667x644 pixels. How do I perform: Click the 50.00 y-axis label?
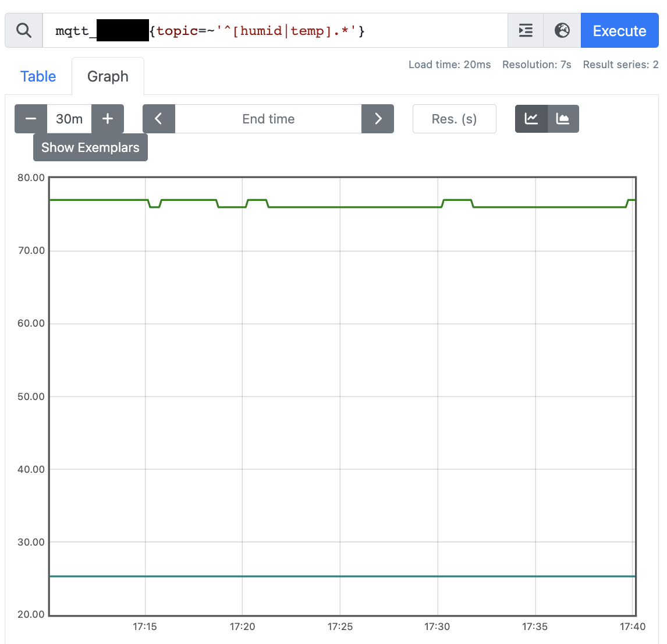(31, 397)
